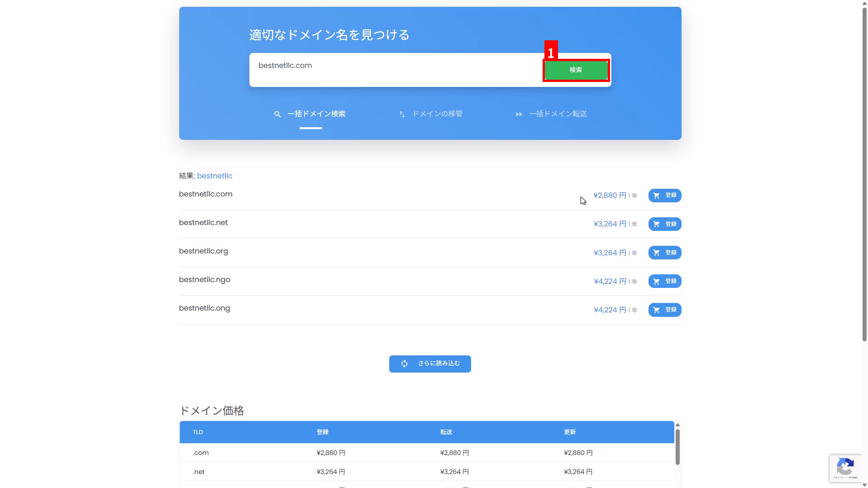This screenshot has height=488, width=868.
Task: Click the reCAPTCHA badge icon
Action: [845, 467]
